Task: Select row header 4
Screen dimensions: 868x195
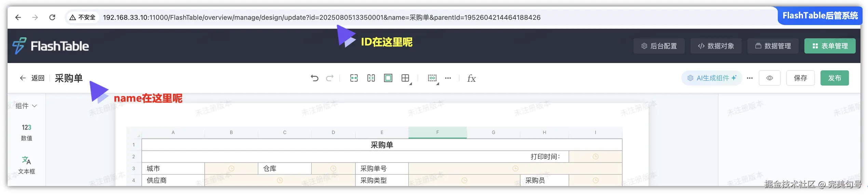Action: point(134,180)
